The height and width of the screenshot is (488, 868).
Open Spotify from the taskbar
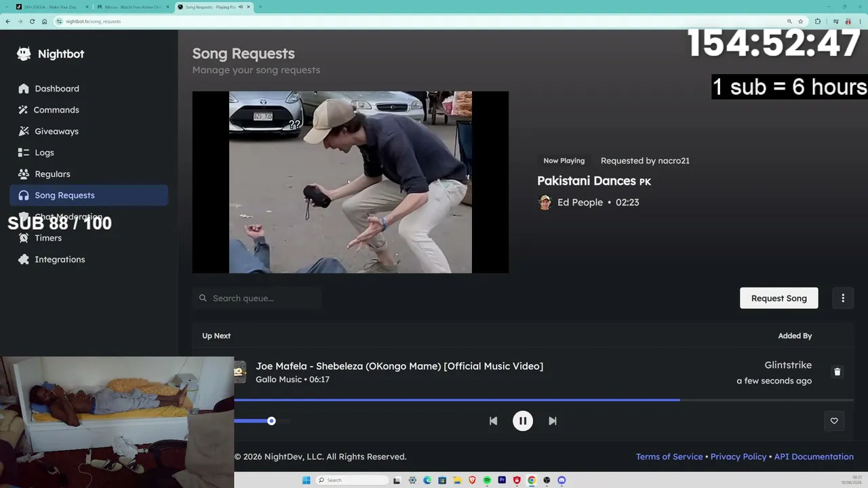tap(487, 480)
